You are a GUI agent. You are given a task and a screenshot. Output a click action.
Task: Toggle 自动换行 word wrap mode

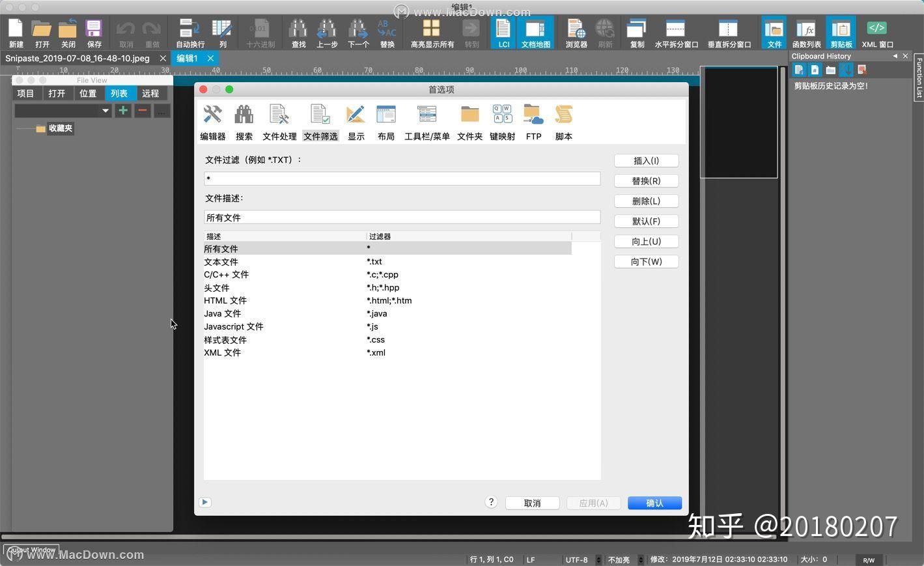(188, 31)
